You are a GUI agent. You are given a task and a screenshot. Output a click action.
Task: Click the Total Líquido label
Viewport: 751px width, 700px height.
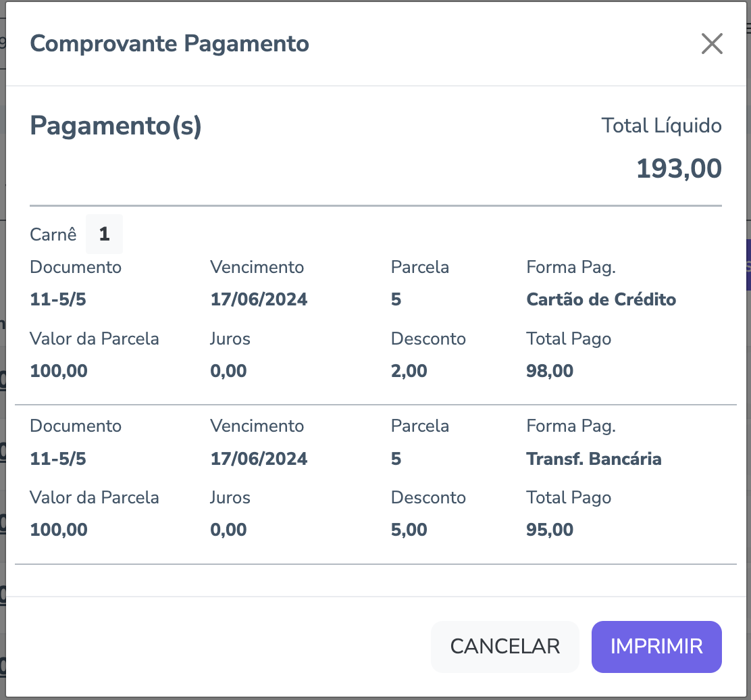[x=661, y=126]
